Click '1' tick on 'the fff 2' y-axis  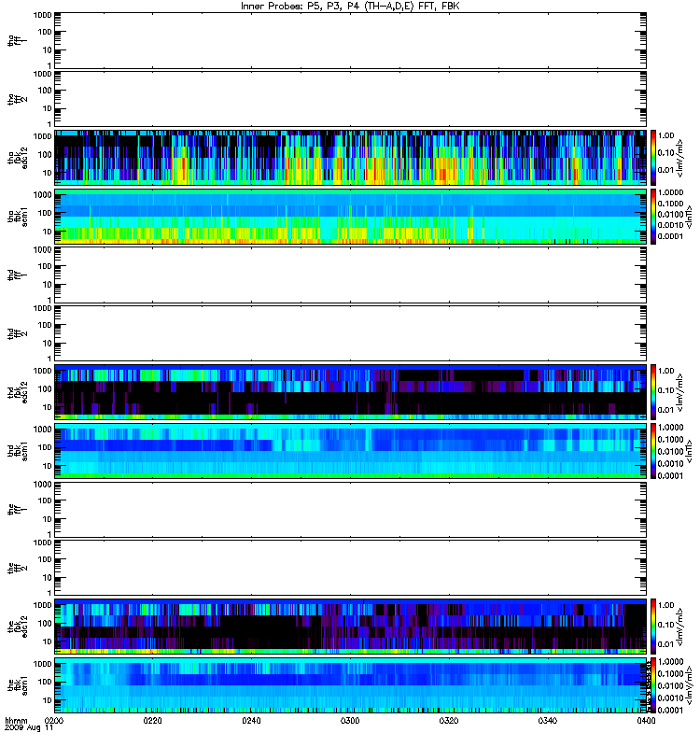[49, 593]
